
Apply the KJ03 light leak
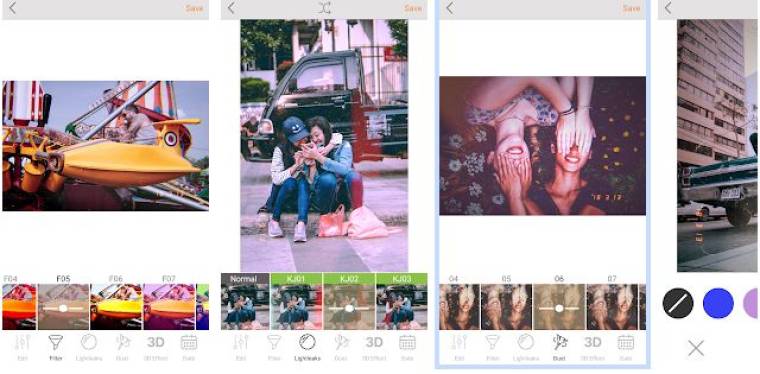(x=402, y=301)
